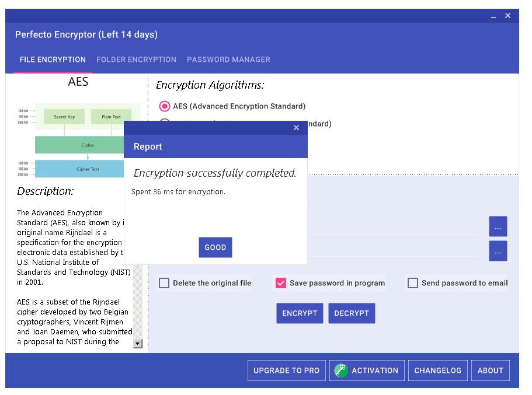
Task: Select the AES algorithm radio button
Action: [165, 106]
